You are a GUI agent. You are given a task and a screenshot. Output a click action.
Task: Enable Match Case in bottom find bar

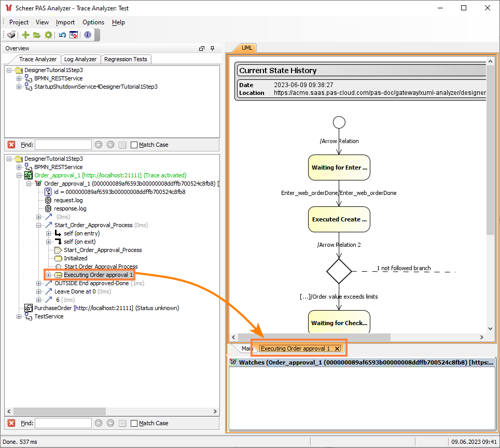134,423
